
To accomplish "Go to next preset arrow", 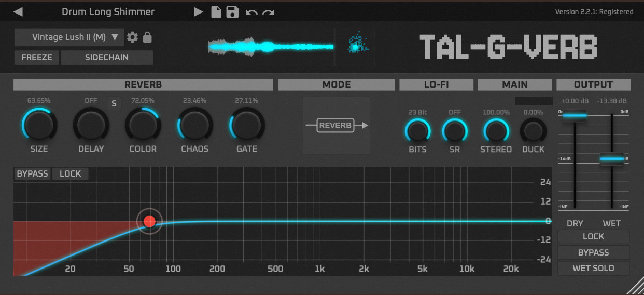I will pyautogui.click(x=198, y=11).
